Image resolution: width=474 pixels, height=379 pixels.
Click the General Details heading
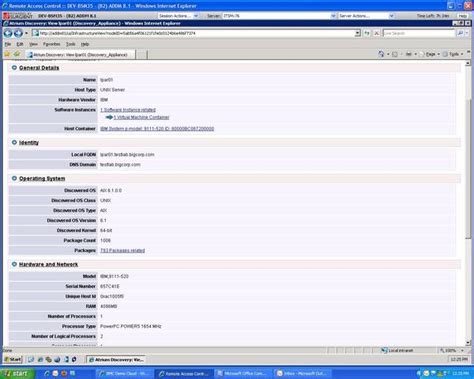click(39, 68)
